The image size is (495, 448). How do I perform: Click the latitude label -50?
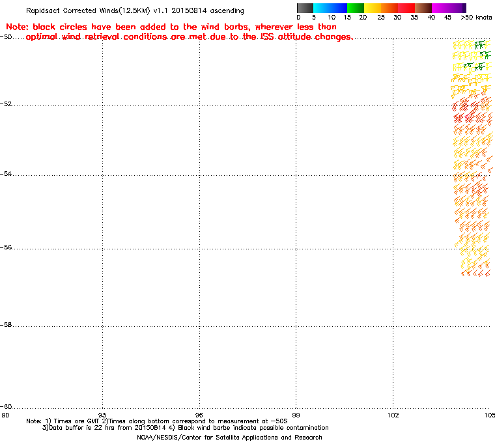pos(6,37)
